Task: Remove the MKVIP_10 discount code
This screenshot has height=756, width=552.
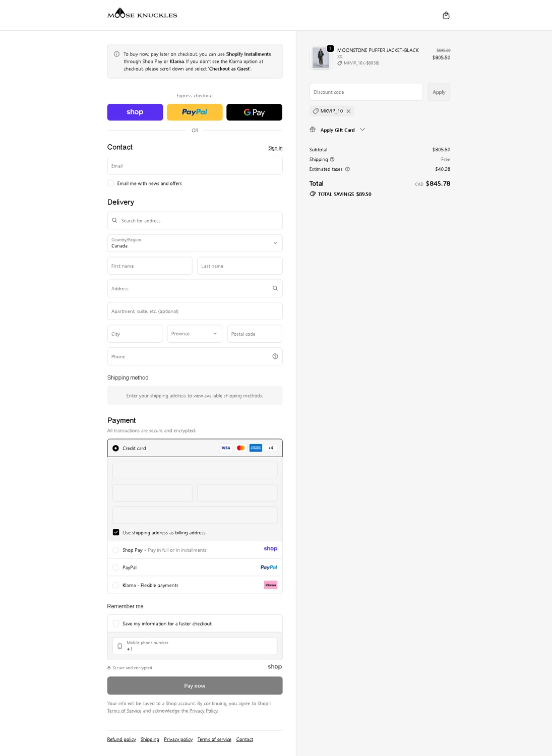Action: (x=348, y=111)
